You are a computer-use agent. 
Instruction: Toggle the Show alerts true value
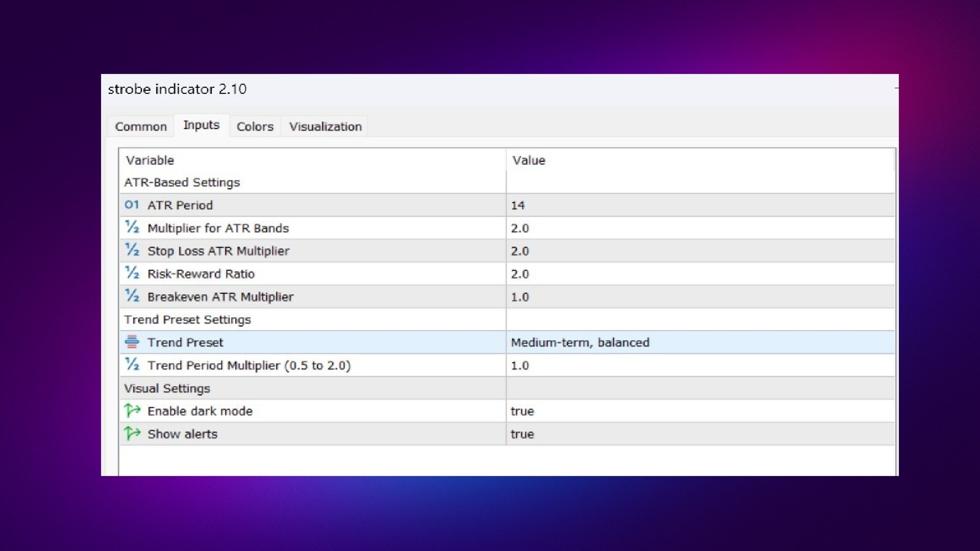pyautogui.click(x=700, y=434)
